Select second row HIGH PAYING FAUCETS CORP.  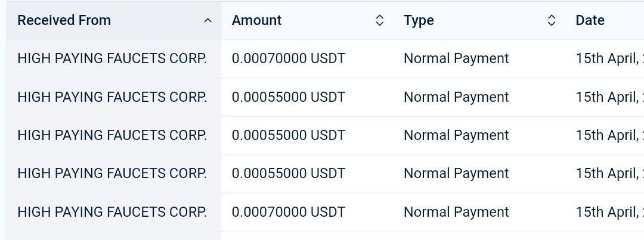[x=112, y=97]
